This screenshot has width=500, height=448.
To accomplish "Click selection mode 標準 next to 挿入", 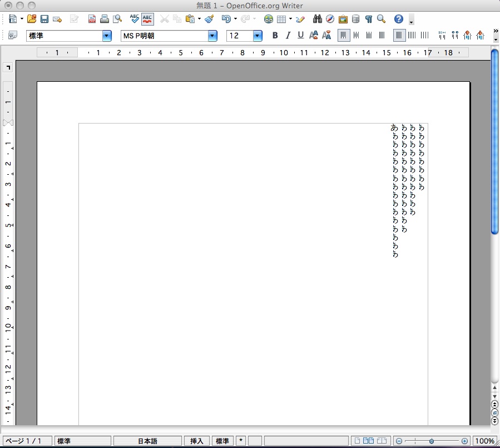I will 222,441.
